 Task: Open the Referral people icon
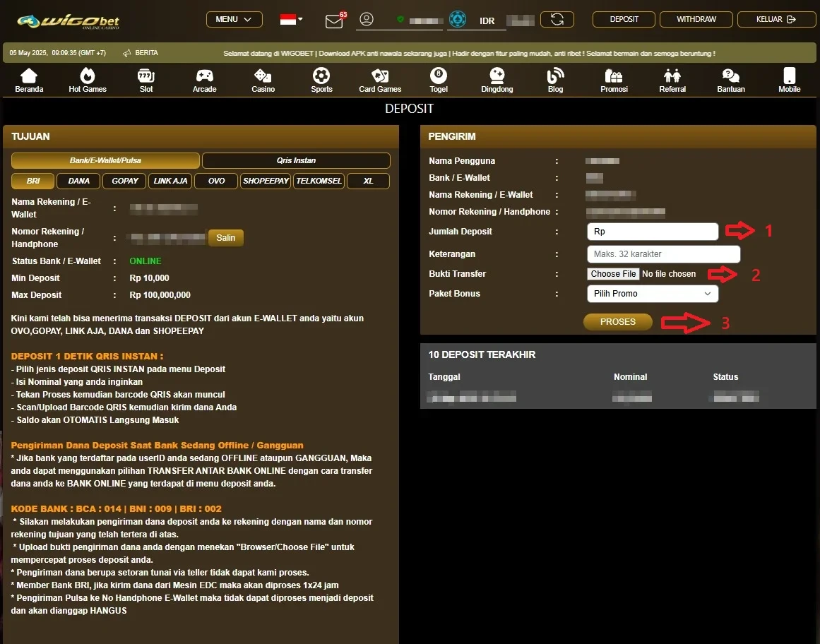[x=672, y=76]
